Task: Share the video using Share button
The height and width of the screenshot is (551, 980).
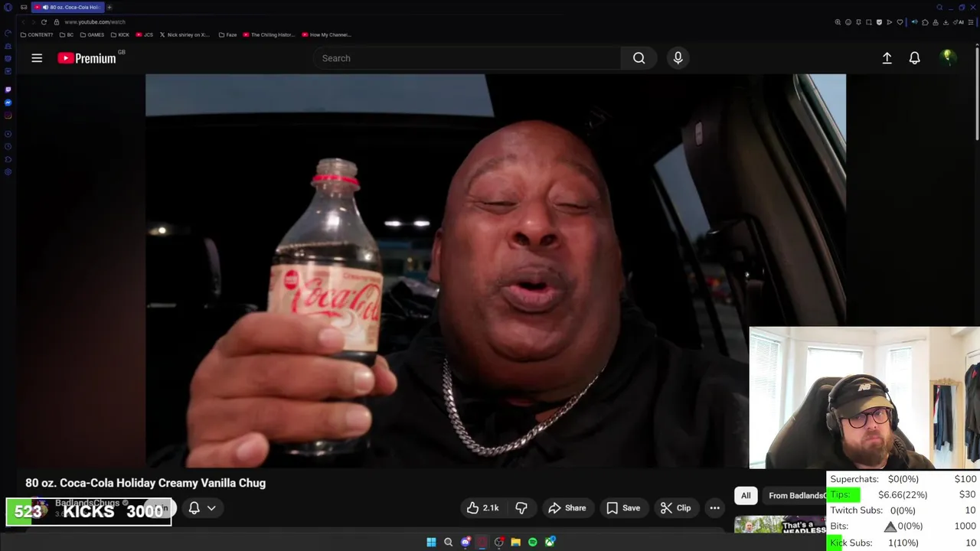Action: (567, 508)
